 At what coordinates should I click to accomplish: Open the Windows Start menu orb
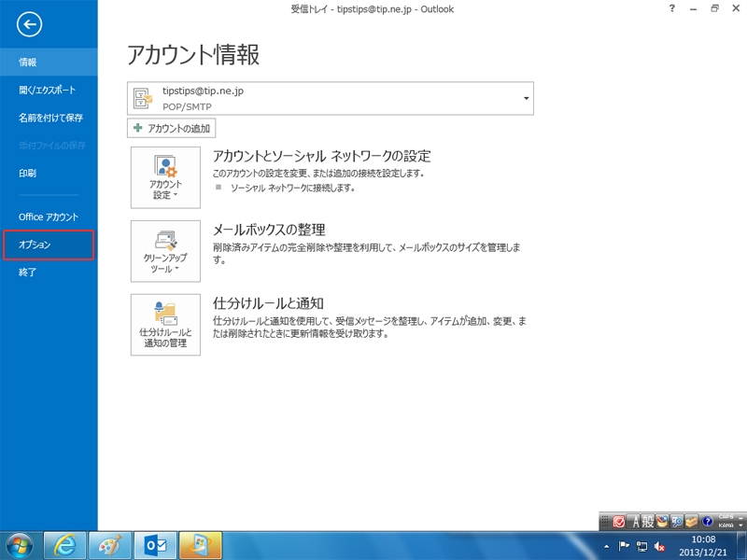[x=20, y=545]
